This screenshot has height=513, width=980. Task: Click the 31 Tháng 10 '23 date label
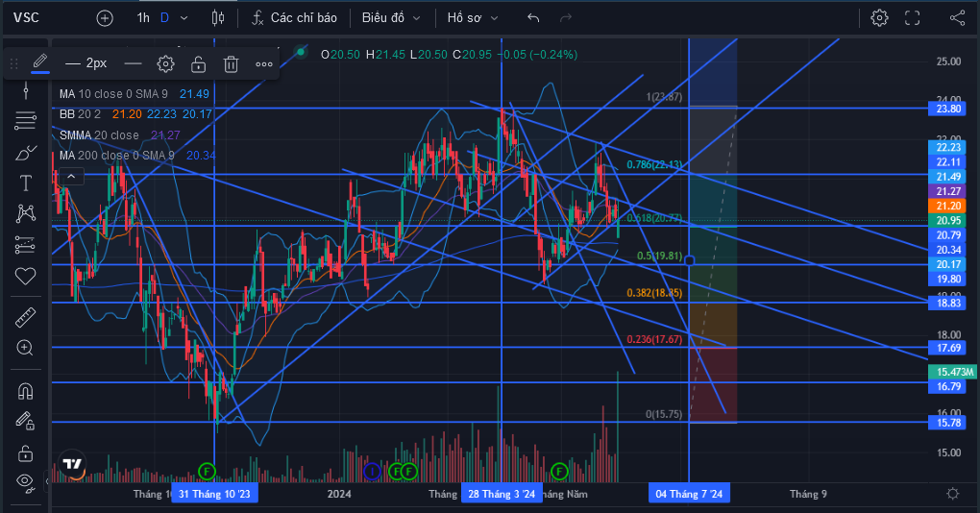point(214,494)
